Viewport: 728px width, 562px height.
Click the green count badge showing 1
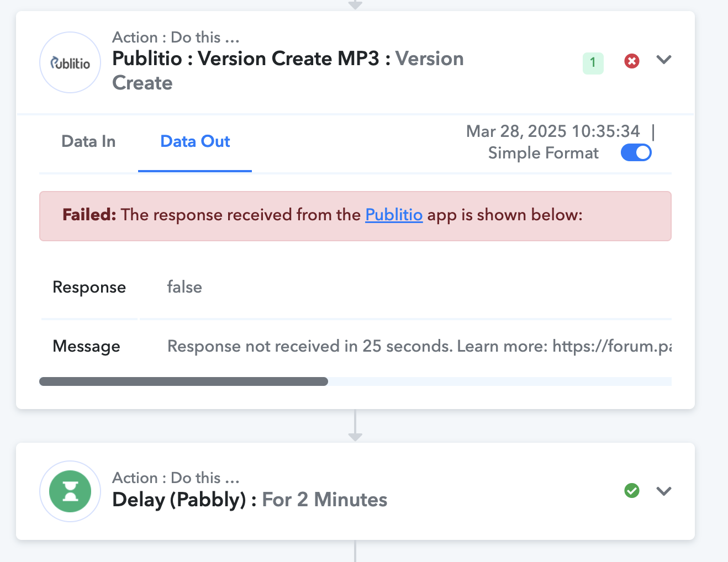click(x=593, y=63)
